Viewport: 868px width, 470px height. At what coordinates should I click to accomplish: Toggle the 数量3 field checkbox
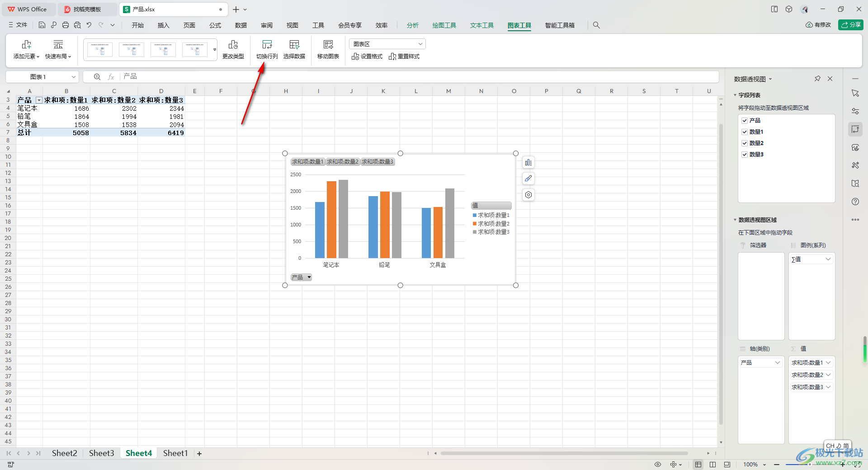tap(745, 155)
